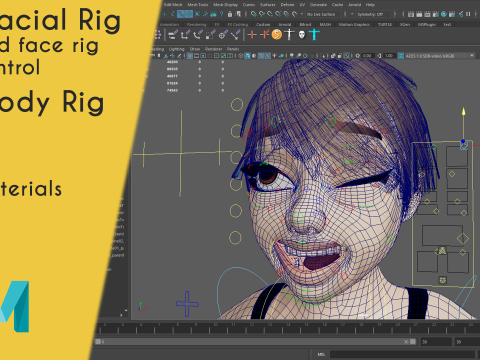Image resolution: width=480 pixels, height=360 pixels.
Task: Toggle textured display in panel toolbar
Action: click(x=268, y=56)
